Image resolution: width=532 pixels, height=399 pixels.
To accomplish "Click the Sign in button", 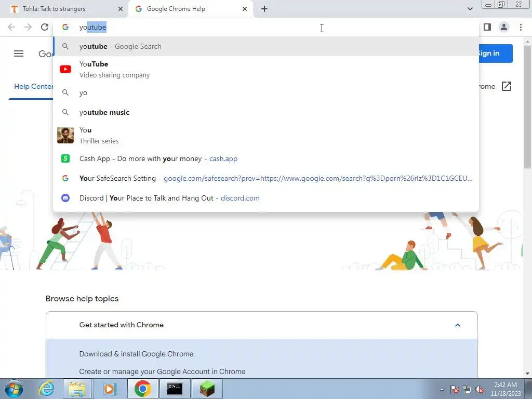I will (495, 54).
